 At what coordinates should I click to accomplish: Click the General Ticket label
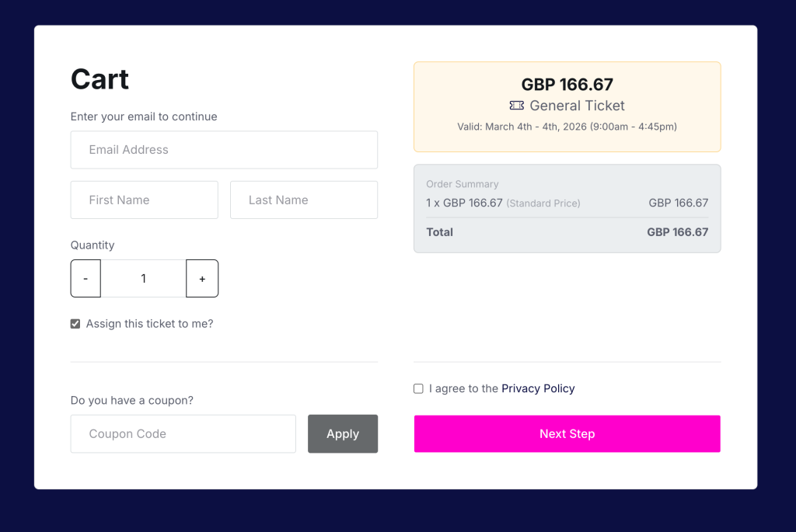pos(577,106)
